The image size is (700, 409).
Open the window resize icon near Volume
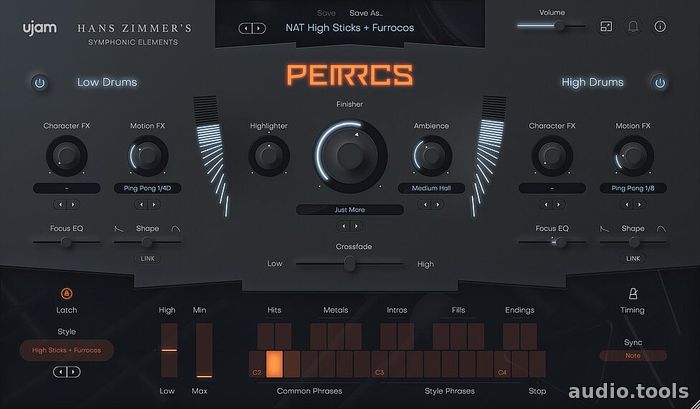click(606, 26)
